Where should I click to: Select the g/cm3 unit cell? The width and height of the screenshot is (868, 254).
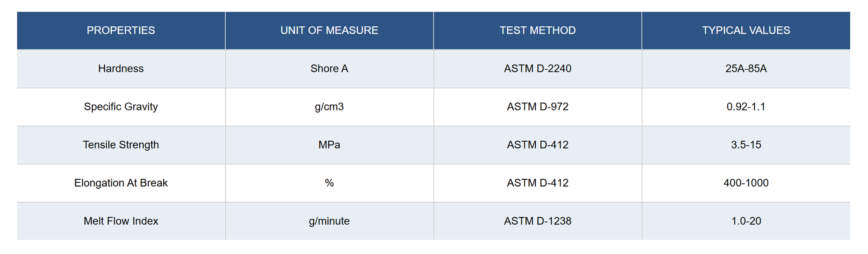point(329,107)
